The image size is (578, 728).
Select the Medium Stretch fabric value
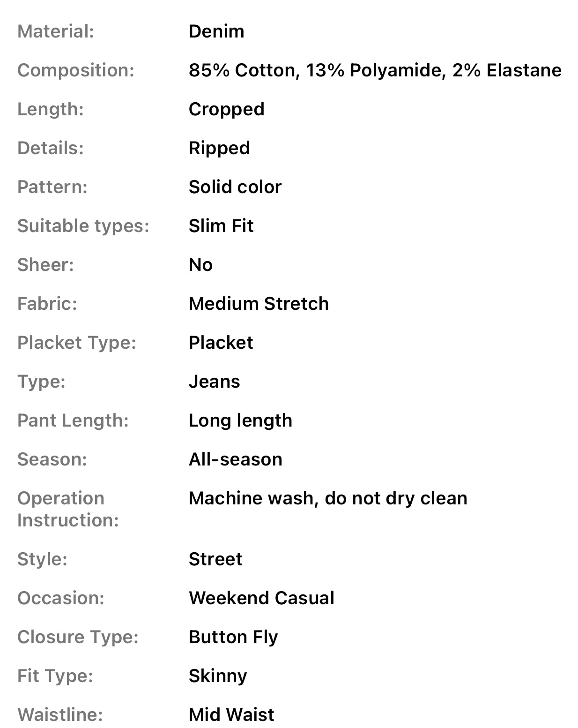[259, 304]
